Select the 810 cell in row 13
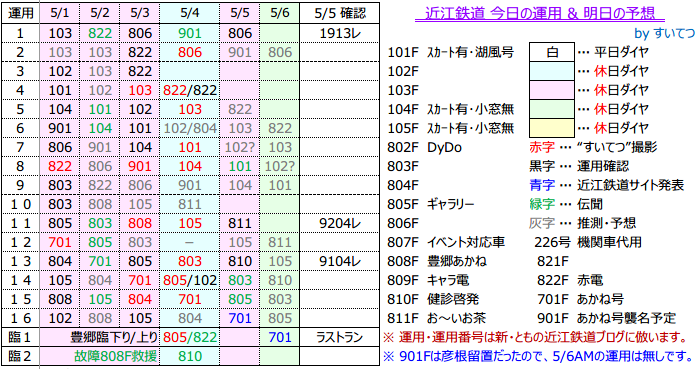 tap(240, 261)
